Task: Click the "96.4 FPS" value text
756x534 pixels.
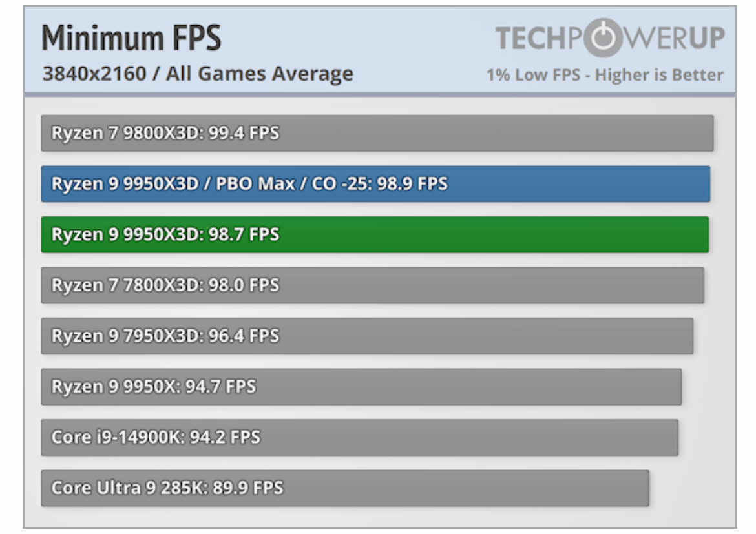Action: (x=244, y=336)
